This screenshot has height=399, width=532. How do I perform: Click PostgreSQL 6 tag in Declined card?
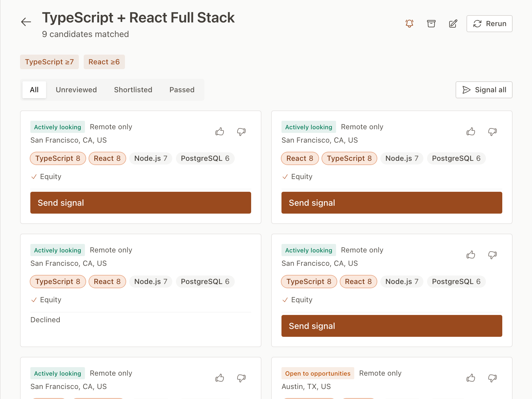(205, 282)
